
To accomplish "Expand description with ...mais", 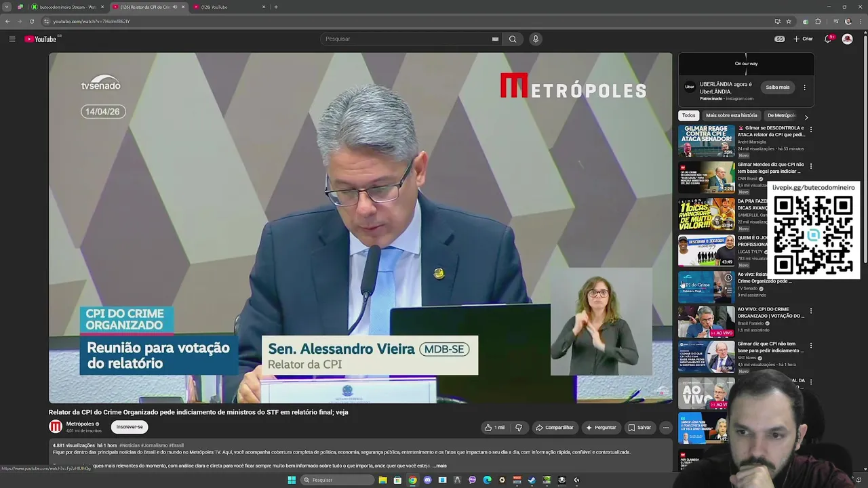I will pyautogui.click(x=440, y=466).
